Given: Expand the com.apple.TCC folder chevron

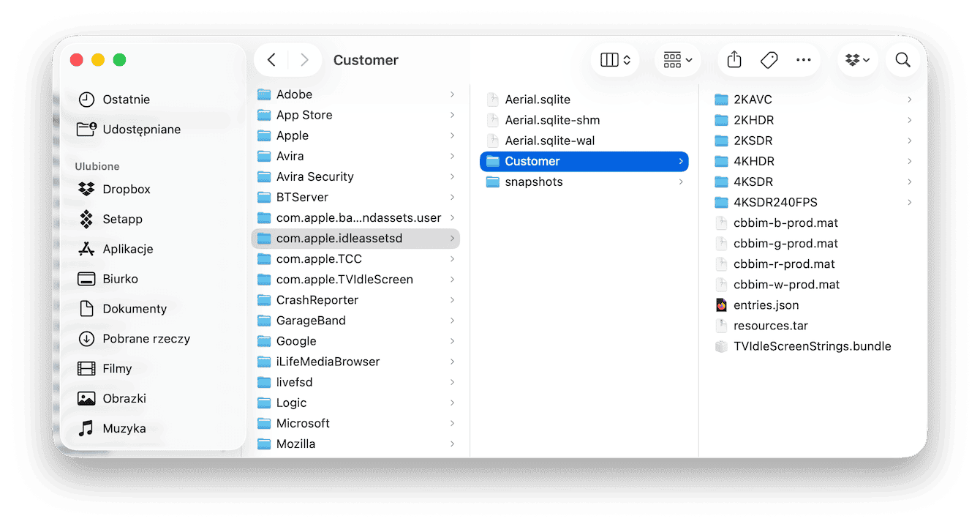Looking at the screenshot, I should pos(453,258).
